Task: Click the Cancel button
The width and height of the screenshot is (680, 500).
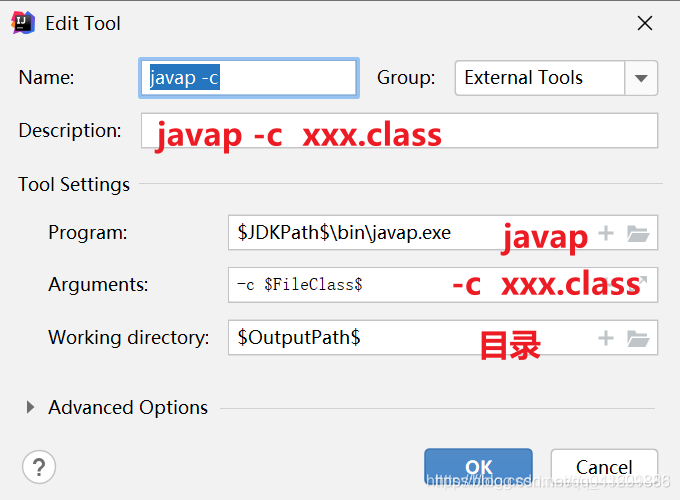Action: 604,467
